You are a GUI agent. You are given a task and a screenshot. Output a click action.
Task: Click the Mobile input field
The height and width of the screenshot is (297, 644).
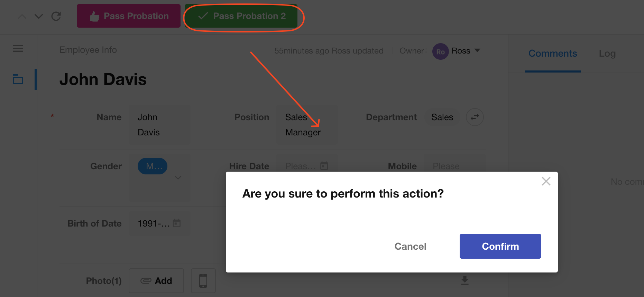[453, 166]
